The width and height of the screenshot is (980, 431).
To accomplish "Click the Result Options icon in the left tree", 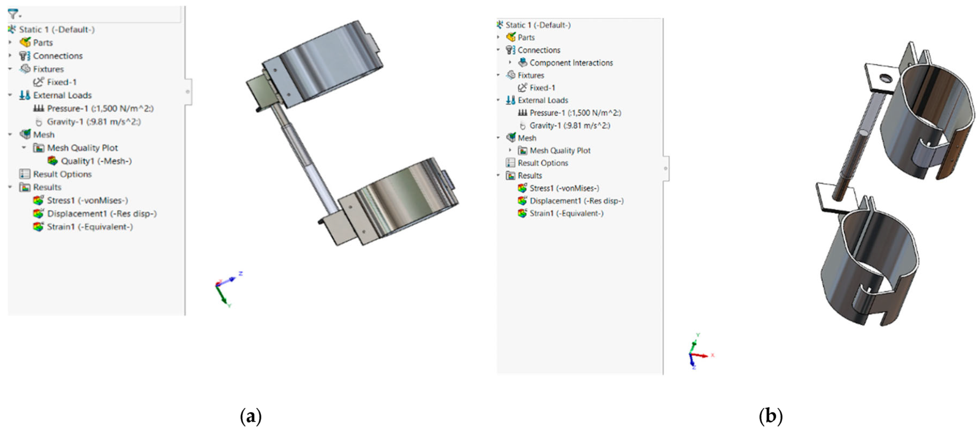I will pyautogui.click(x=25, y=174).
